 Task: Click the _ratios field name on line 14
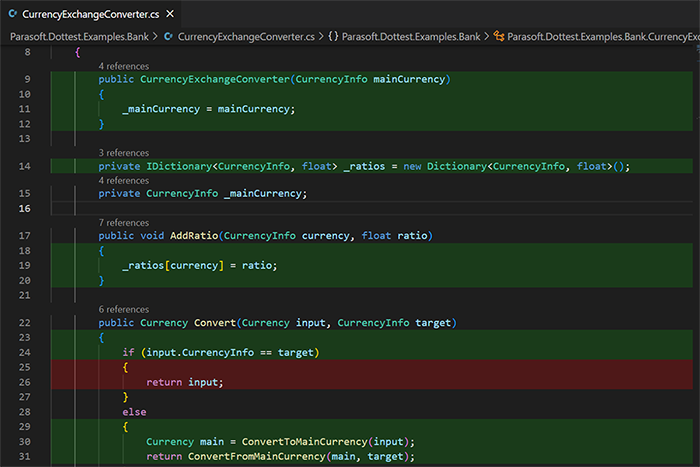pyautogui.click(x=364, y=166)
